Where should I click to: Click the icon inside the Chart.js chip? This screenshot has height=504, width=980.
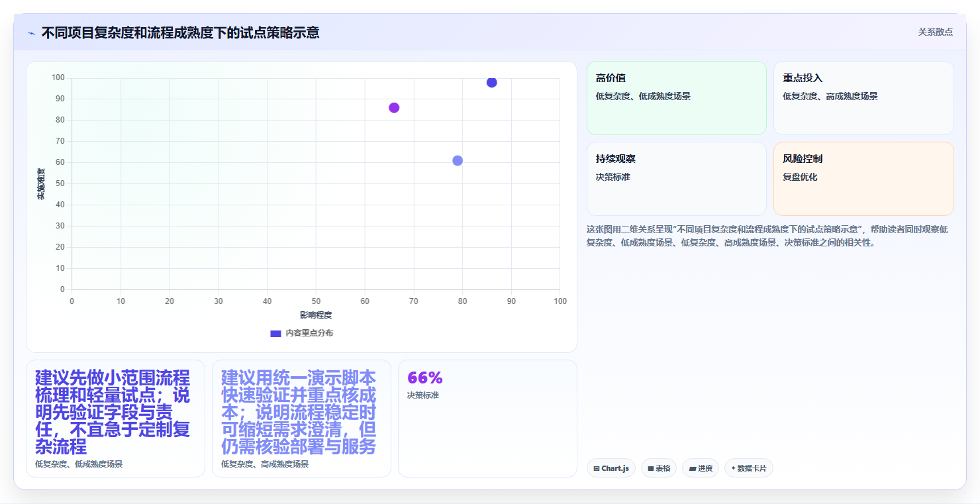(x=597, y=468)
